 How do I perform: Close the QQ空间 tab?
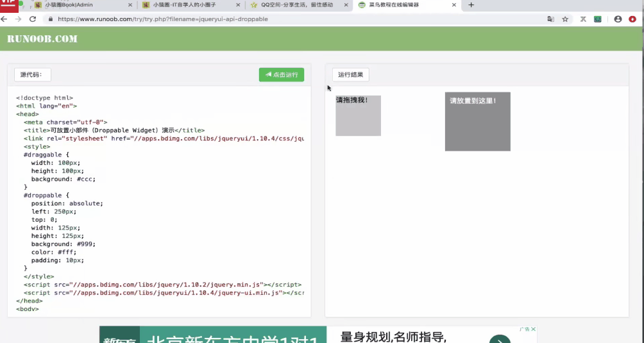[x=346, y=5]
